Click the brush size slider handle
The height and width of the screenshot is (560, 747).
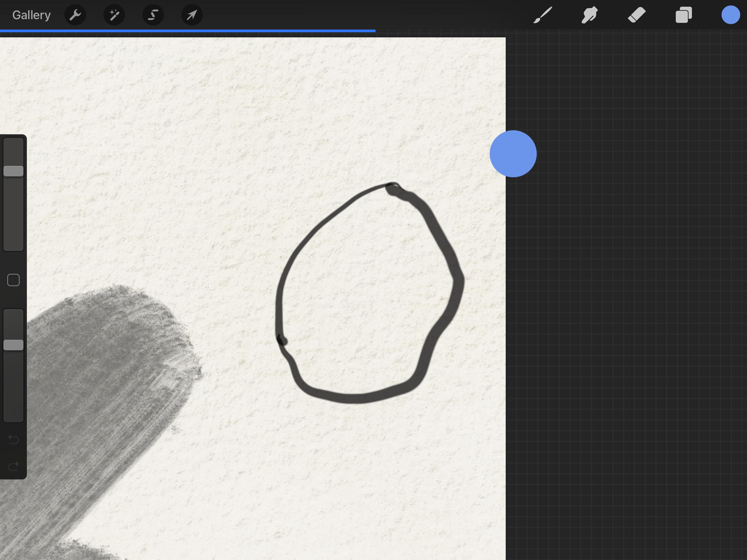click(x=13, y=171)
